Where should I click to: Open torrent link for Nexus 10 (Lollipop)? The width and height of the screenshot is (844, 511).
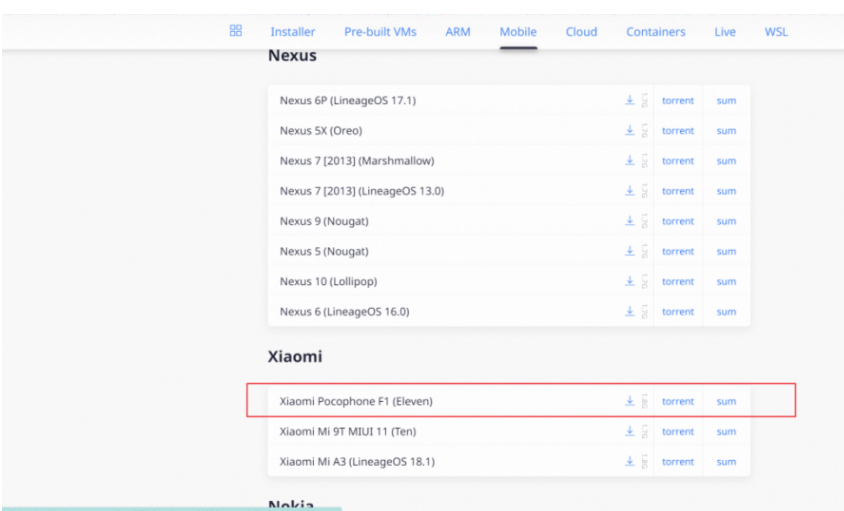678,282
